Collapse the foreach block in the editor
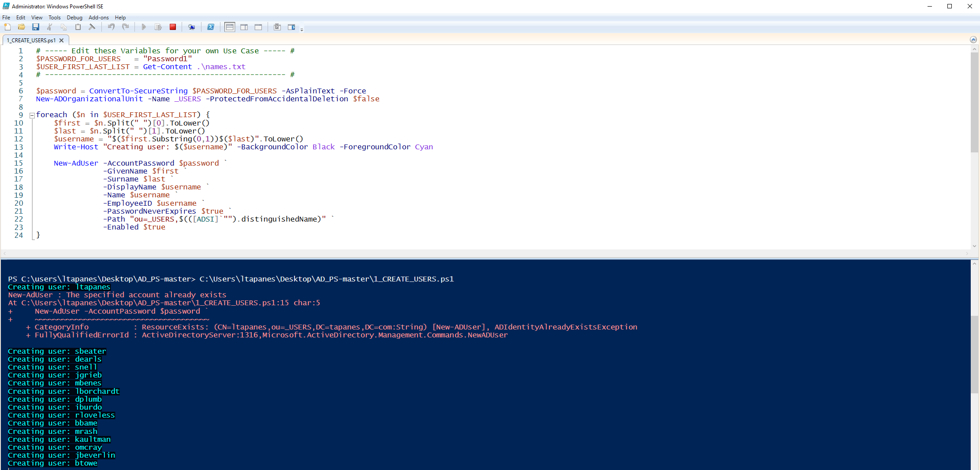980x470 pixels. (x=32, y=115)
